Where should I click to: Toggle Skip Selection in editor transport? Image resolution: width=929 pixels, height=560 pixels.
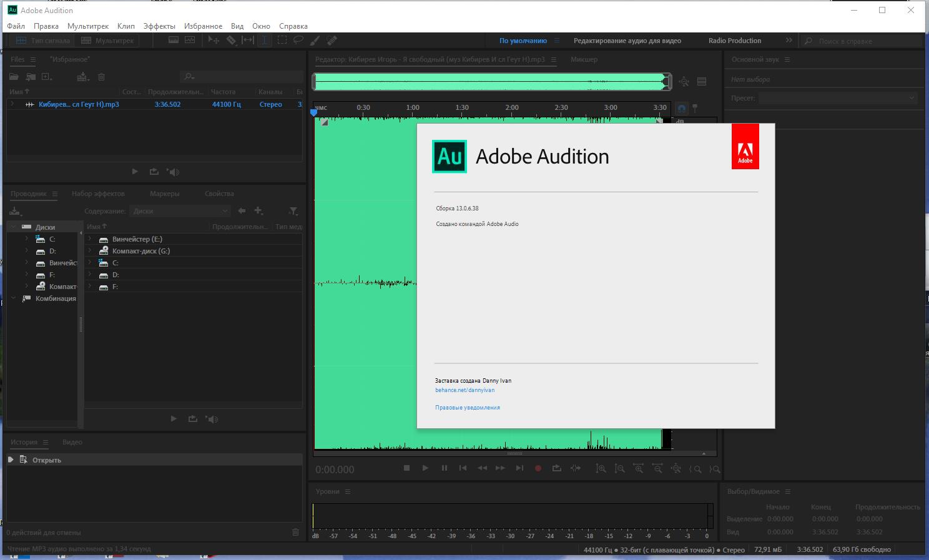576,468
